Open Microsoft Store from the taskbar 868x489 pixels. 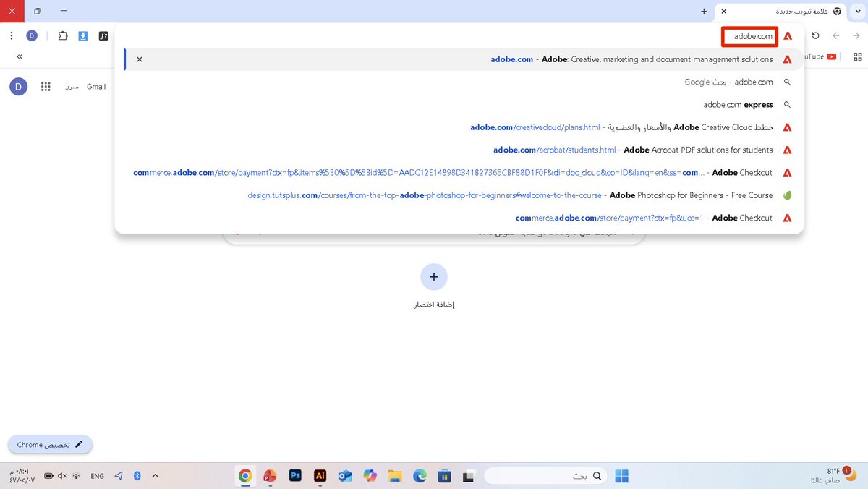coord(445,475)
